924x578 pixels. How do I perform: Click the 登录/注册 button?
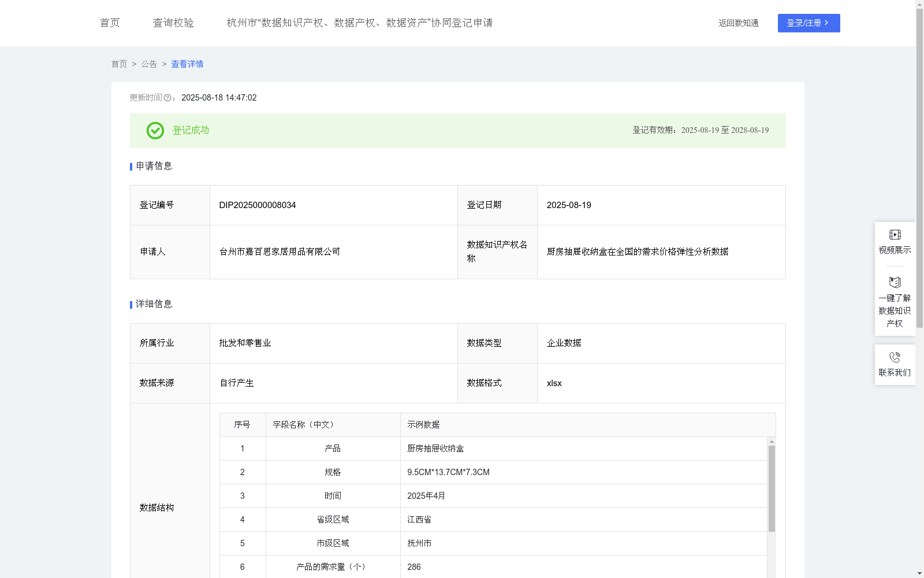tap(808, 23)
